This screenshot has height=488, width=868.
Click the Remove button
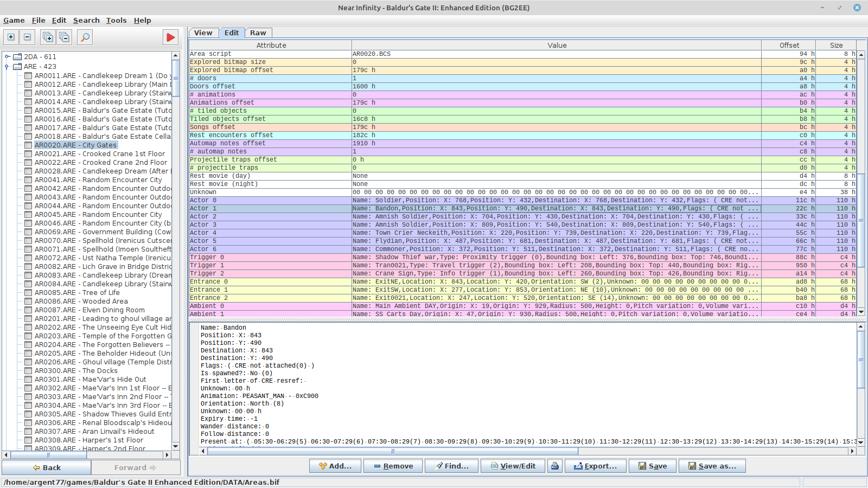(393, 466)
